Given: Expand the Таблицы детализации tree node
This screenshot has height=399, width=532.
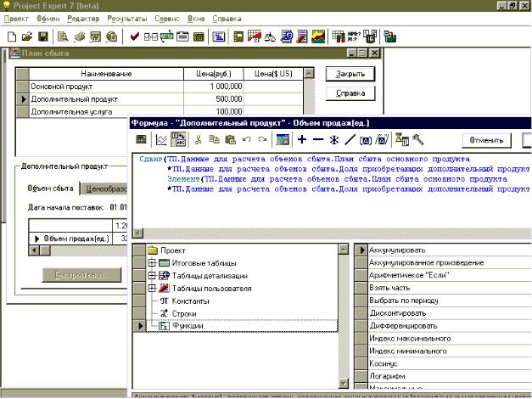Looking at the screenshot, I should [152, 276].
